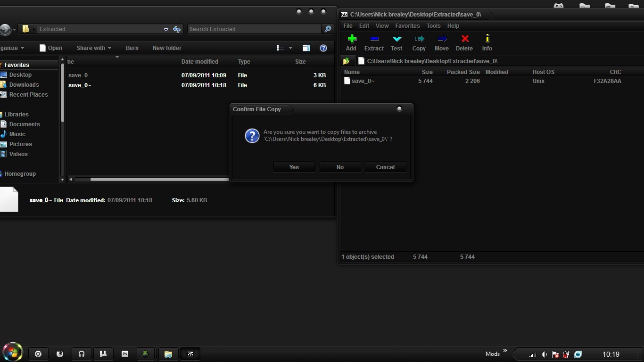This screenshot has height=362, width=644.
Task: Open the Tools menu in 7-Zip
Action: coord(433,26)
